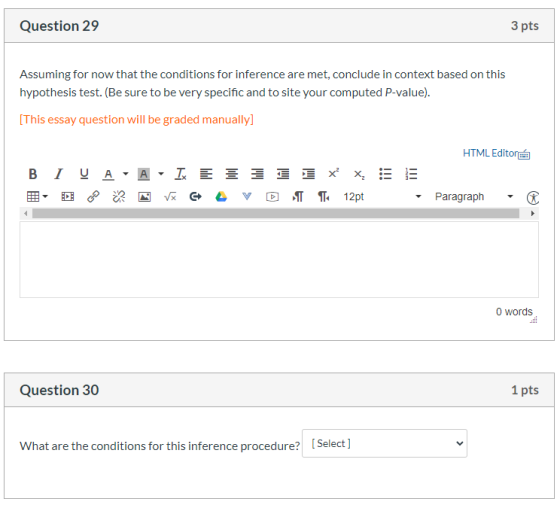This screenshot has width=560, height=505.
Task: Open the Paragraph format dropdown
Action: click(x=474, y=196)
